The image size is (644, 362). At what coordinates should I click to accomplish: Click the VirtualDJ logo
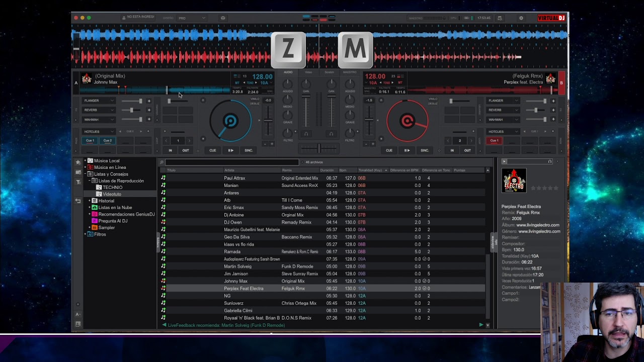tap(551, 18)
